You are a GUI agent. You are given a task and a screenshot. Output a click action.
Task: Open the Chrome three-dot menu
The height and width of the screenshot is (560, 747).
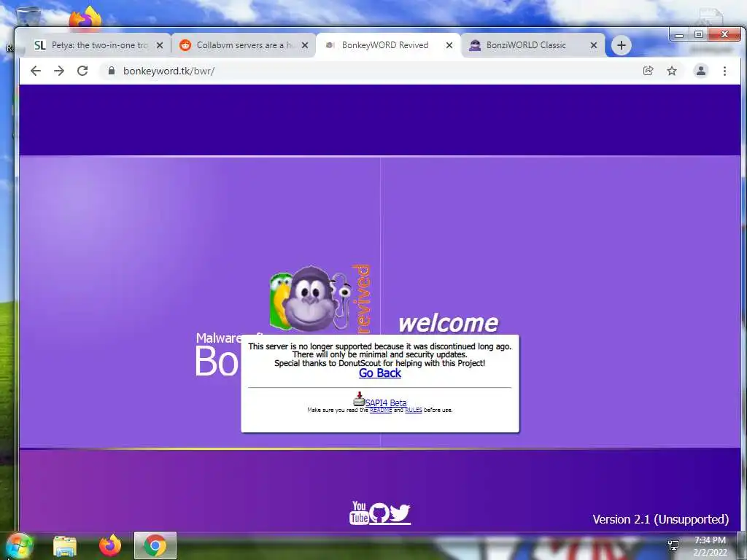click(724, 71)
